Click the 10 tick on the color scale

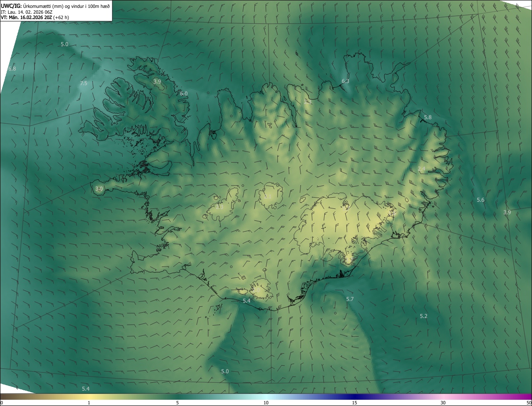click(266, 403)
